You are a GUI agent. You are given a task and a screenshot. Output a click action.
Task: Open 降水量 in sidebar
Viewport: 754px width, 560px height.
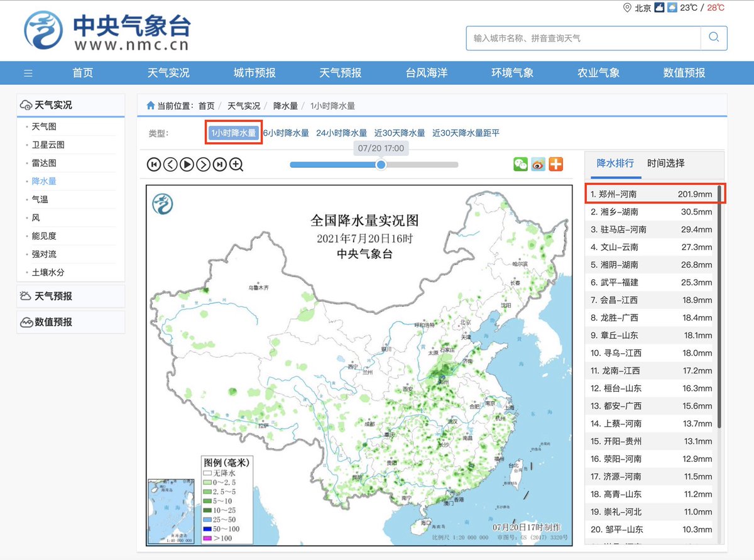pyautogui.click(x=44, y=181)
